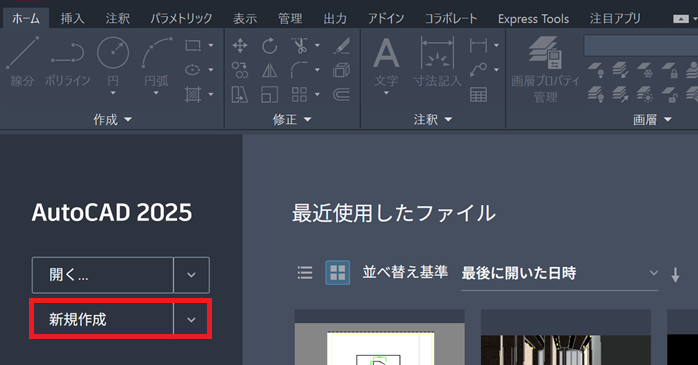
Task: Toggle the ribbon minimize button
Action: 681,19
